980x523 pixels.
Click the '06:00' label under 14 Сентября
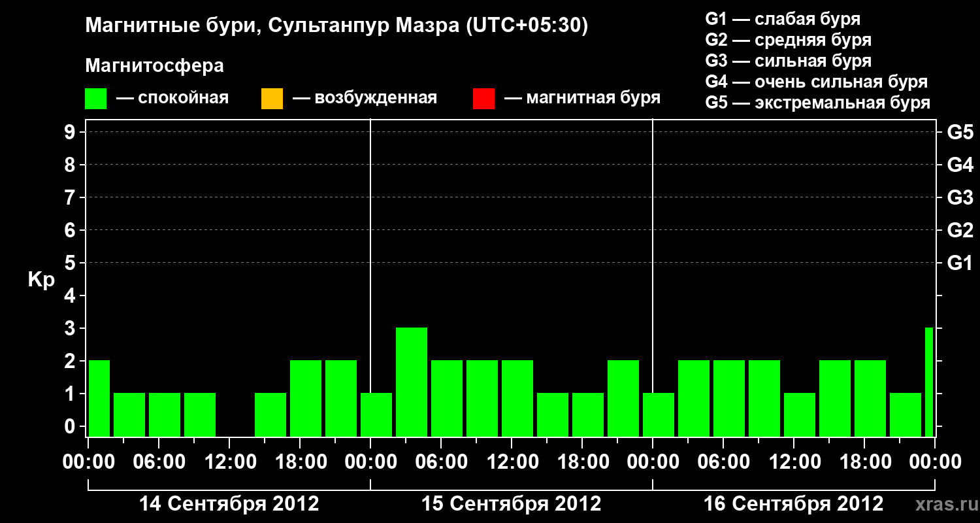point(159,462)
